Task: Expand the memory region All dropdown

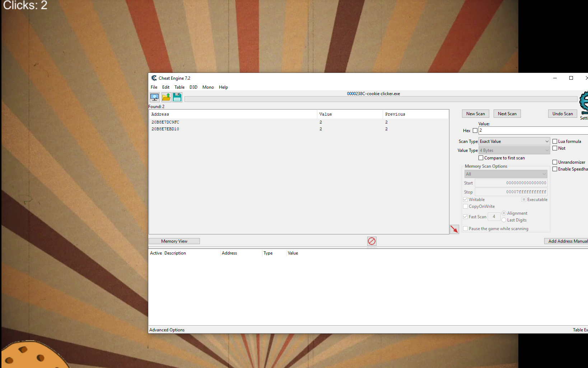Action: click(505, 174)
